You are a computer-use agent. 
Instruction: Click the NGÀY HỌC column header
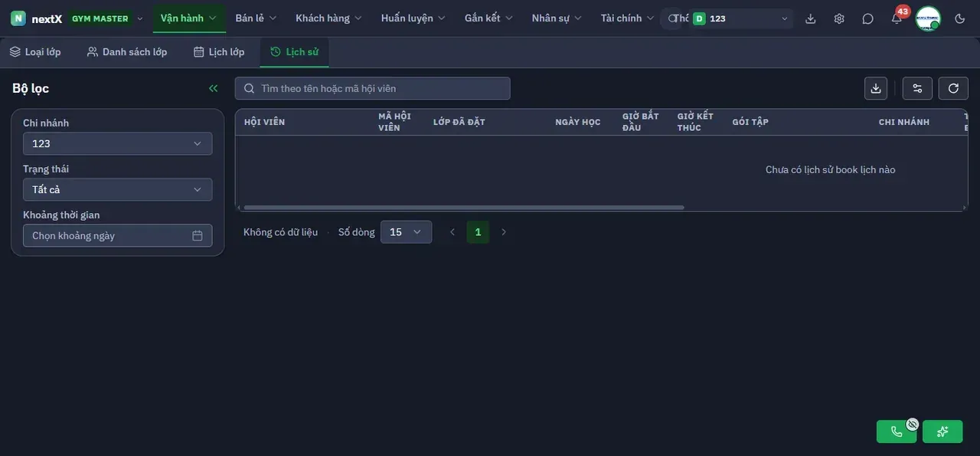[x=578, y=122]
